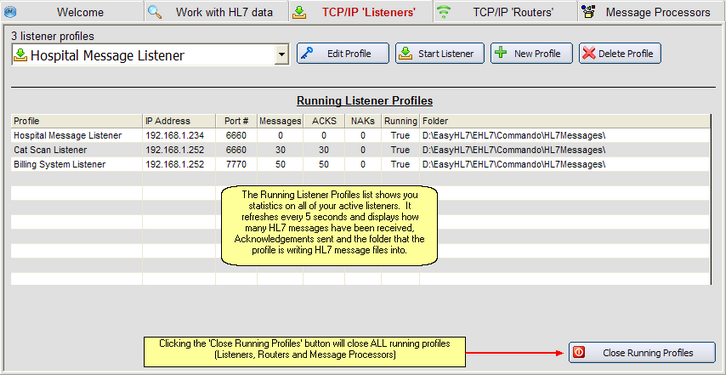
Task: Click the magnifying glass icon on HL7 data tab
Action: tap(155, 12)
